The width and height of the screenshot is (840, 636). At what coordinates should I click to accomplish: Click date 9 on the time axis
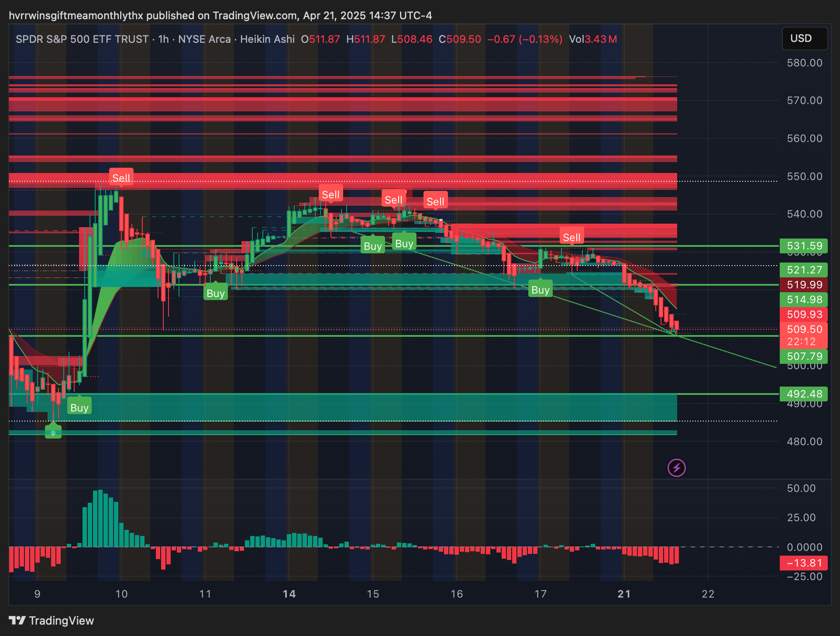(x=38, y=594)
